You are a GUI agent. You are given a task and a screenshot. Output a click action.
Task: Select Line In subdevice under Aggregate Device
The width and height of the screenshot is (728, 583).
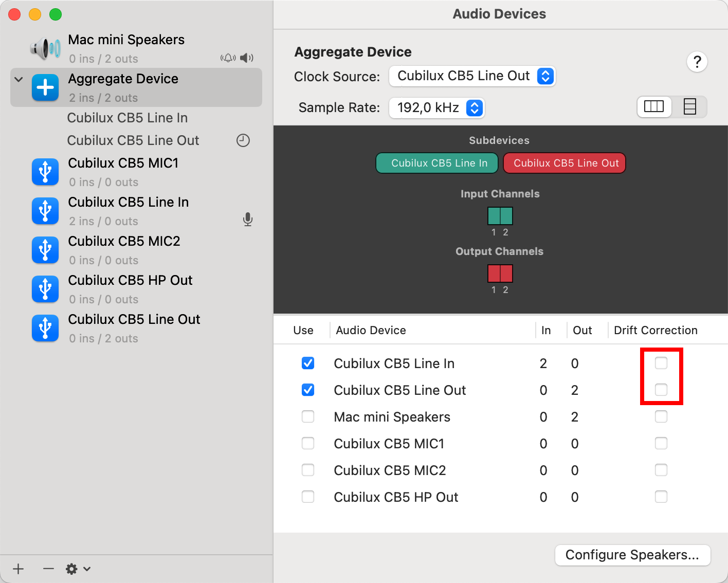pos(128,118)
